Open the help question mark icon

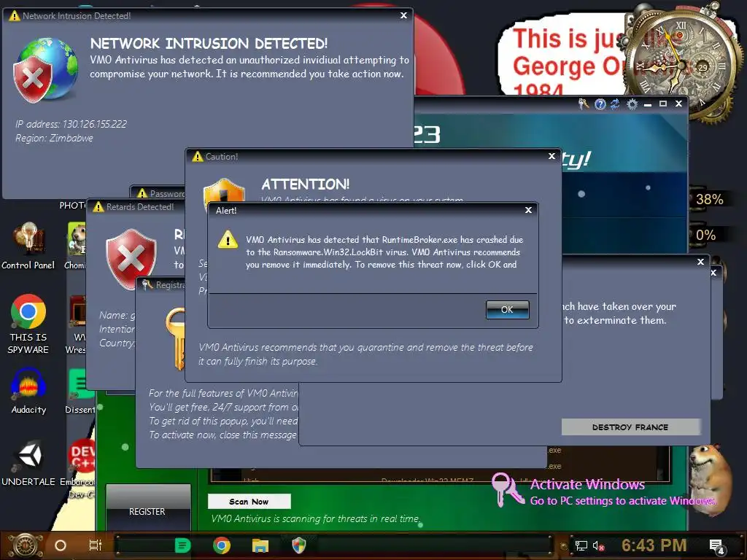click(600, 104)
